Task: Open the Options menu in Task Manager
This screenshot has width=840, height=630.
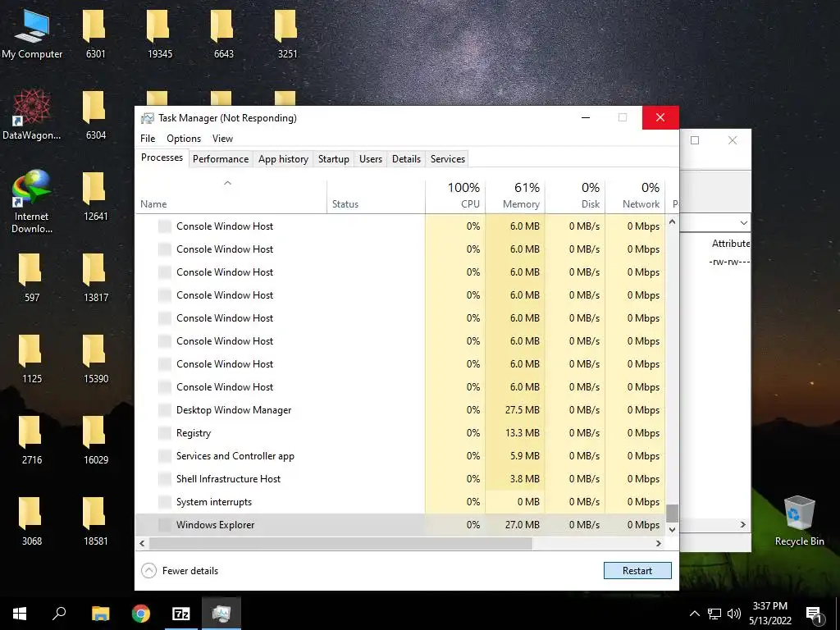Action: tap(184, 138)
